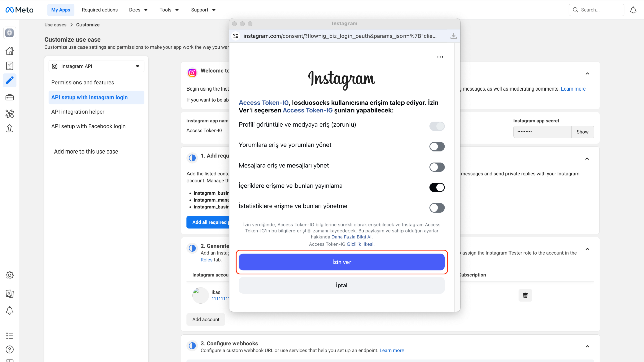Screen dimensions: 644x362
Task: Click Add more to this use case
Action: (86, 152)
